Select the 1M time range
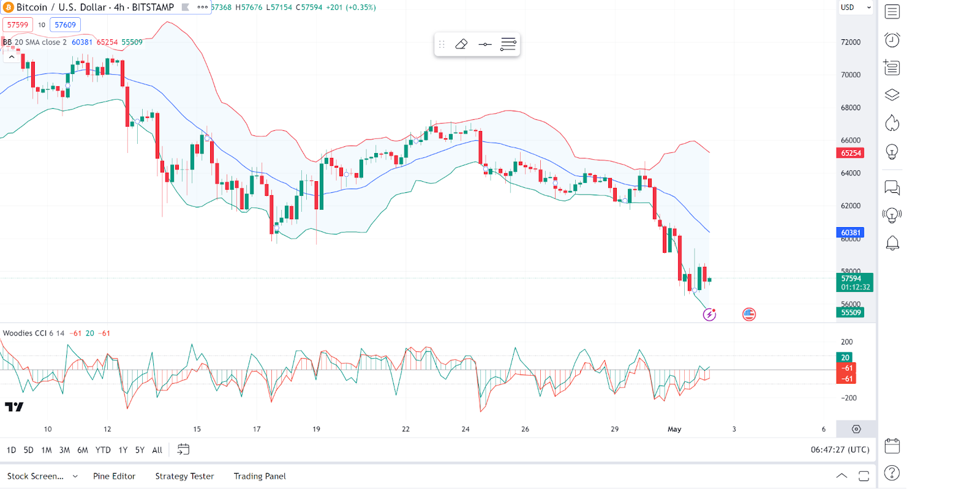Image resolution: width=980 pixels, height=489 pixels. point(47,450)
